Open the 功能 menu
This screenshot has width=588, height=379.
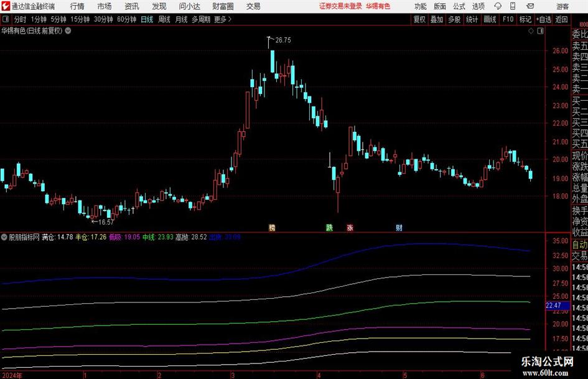tap(421, 6)
